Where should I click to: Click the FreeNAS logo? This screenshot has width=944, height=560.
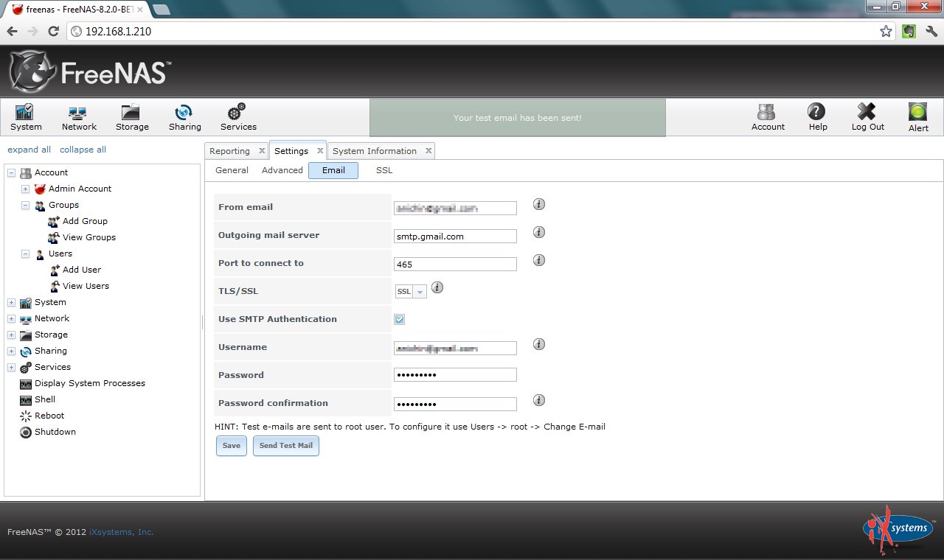pos(89,71)
